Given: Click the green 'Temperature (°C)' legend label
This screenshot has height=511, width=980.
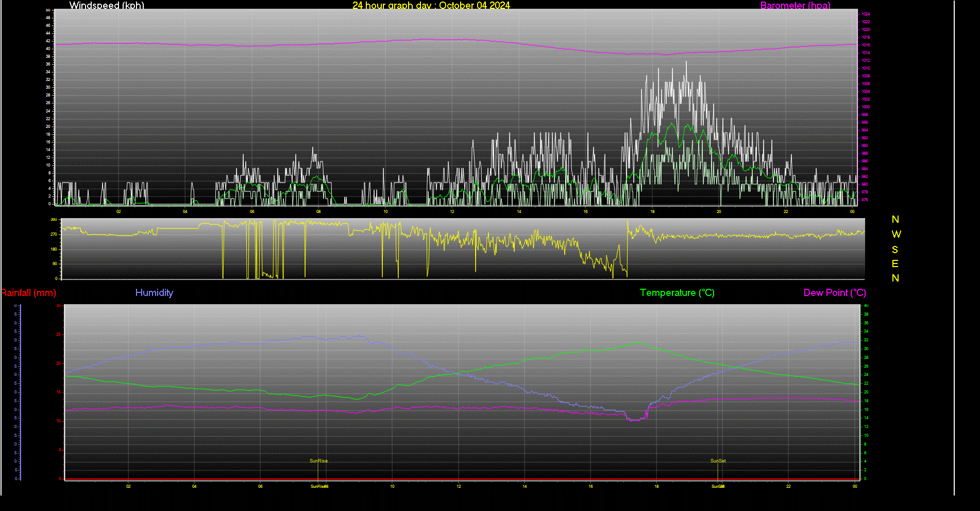Looking at the screenshot, I should [677, 293].
